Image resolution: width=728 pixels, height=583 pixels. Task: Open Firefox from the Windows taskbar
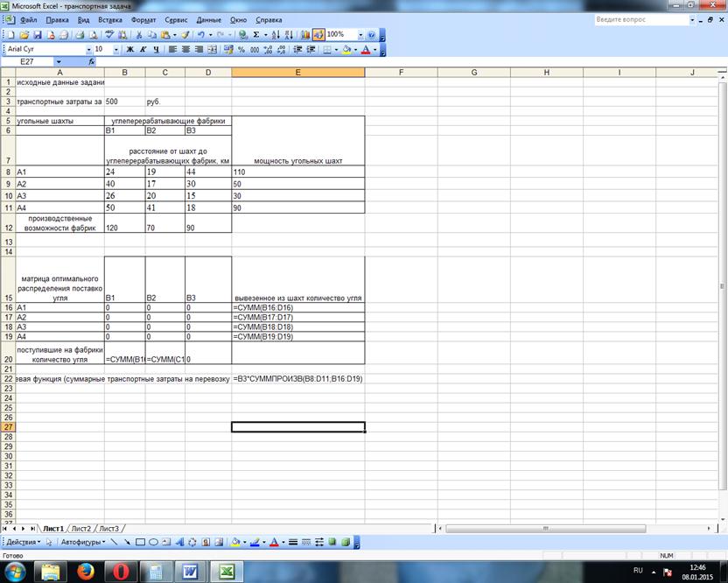coord(85,572)
